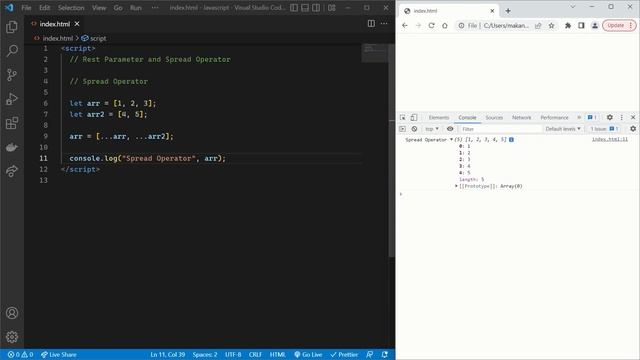Viewport: 640px width, 360px height.
Task: Go to browser home page
Action: (445, 25)
